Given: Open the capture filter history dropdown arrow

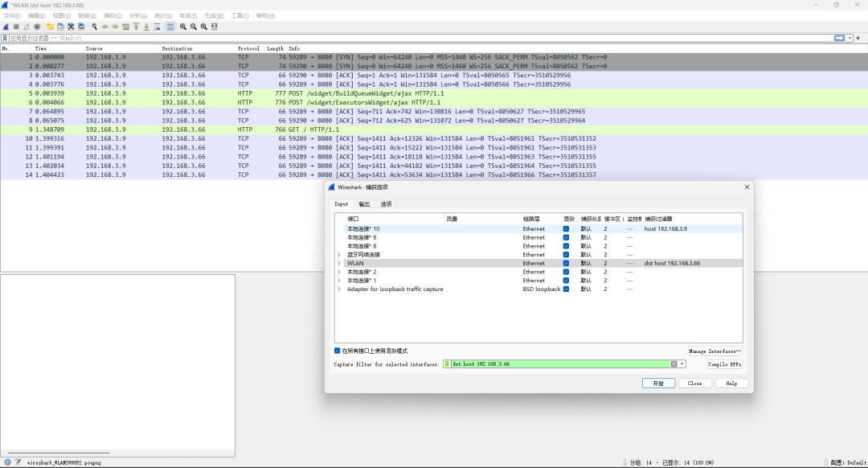Looking at the screenshot, I should coord(682,364).
